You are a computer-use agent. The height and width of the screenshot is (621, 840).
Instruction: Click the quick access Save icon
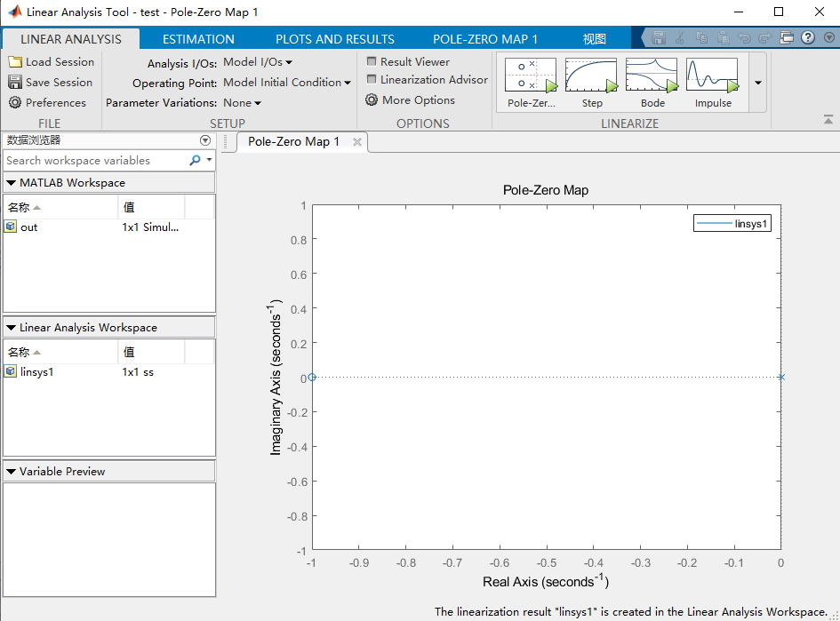(659, 38)
